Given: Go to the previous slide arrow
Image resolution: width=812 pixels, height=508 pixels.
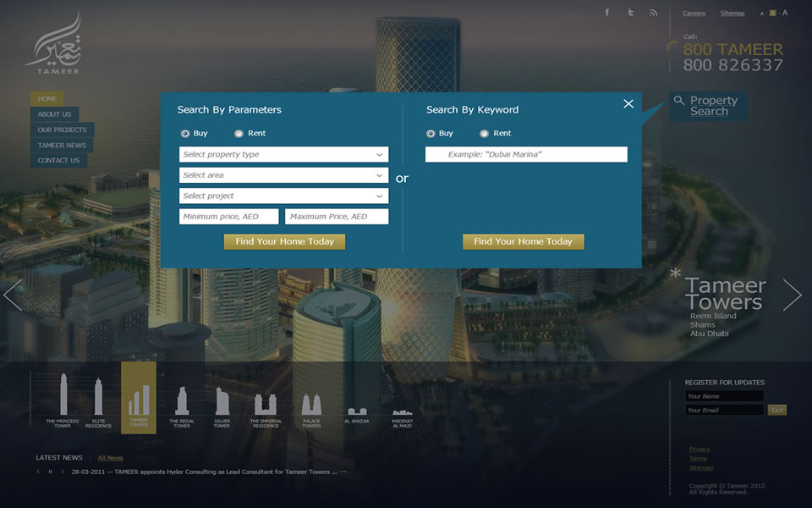Looking at the screenshot, I should click(x=13, y=295).
